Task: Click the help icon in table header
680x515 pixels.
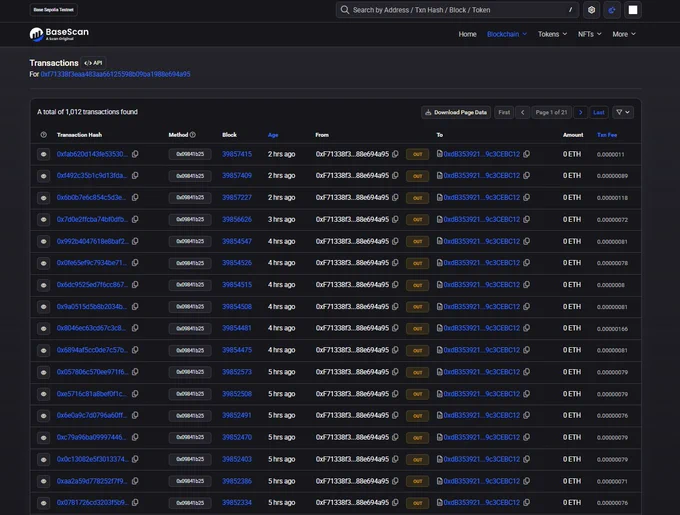Action: (43, 135)
